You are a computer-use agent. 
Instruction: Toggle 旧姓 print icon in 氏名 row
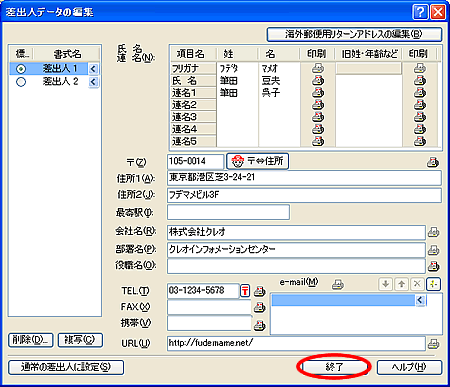point(420,80)
